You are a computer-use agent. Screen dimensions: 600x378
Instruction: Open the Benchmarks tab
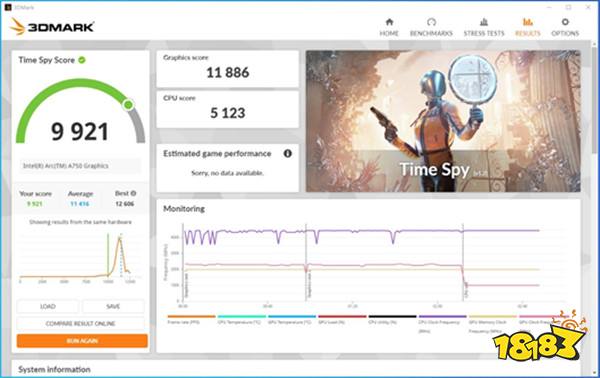[x=431, y=28]
